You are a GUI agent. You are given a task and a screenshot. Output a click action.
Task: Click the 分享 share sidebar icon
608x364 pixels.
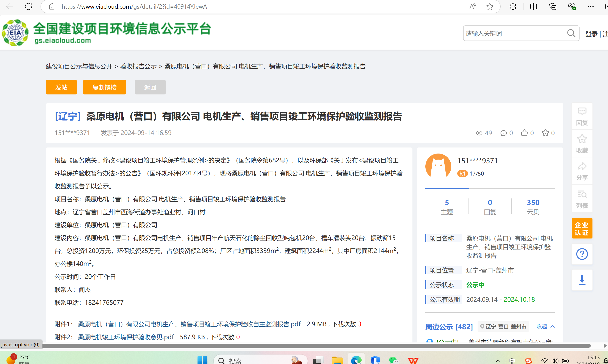pyautogui.click(x=582, y=171)
